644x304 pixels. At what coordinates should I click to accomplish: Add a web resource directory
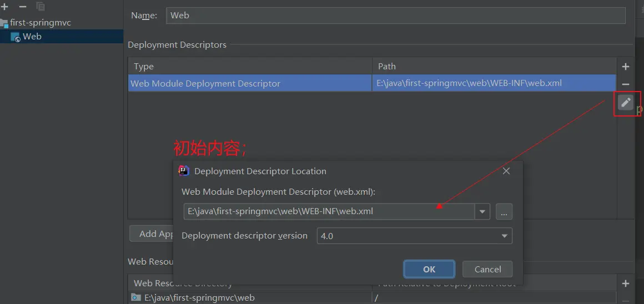click(626, 283)
